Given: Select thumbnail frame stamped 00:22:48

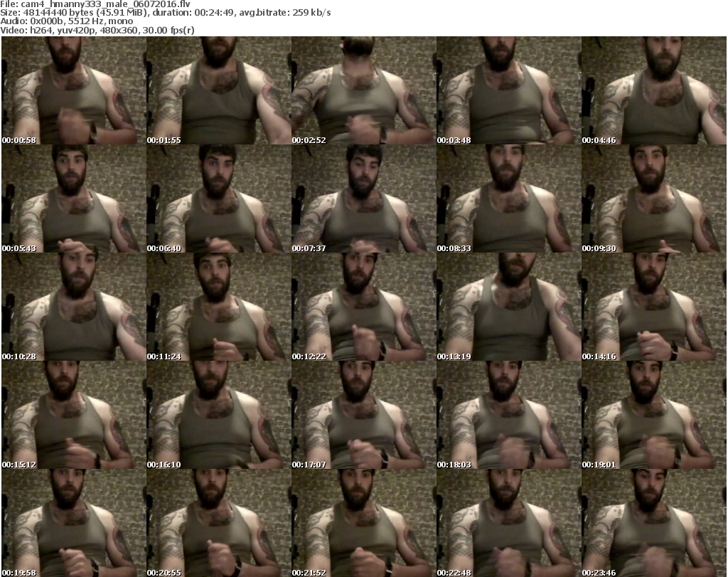Looking at the screenshot, I should [509, 523].
